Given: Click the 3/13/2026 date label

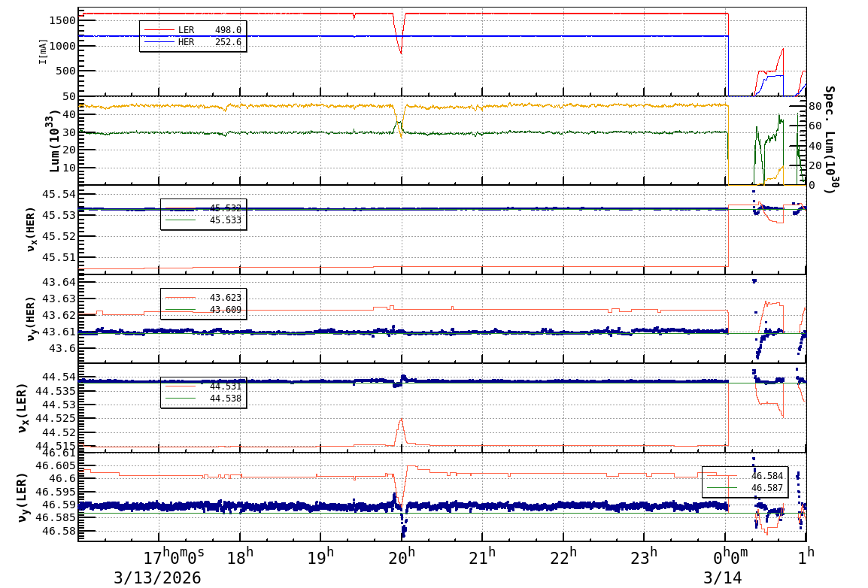Looking at the screenshot, I should click(x=157, y=578).
